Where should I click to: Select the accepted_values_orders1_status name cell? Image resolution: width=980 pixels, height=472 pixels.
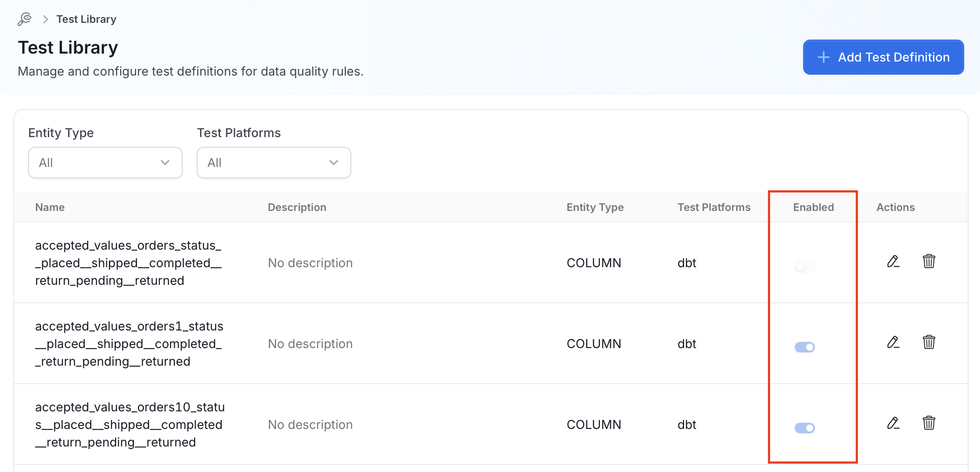click(129, 344)
